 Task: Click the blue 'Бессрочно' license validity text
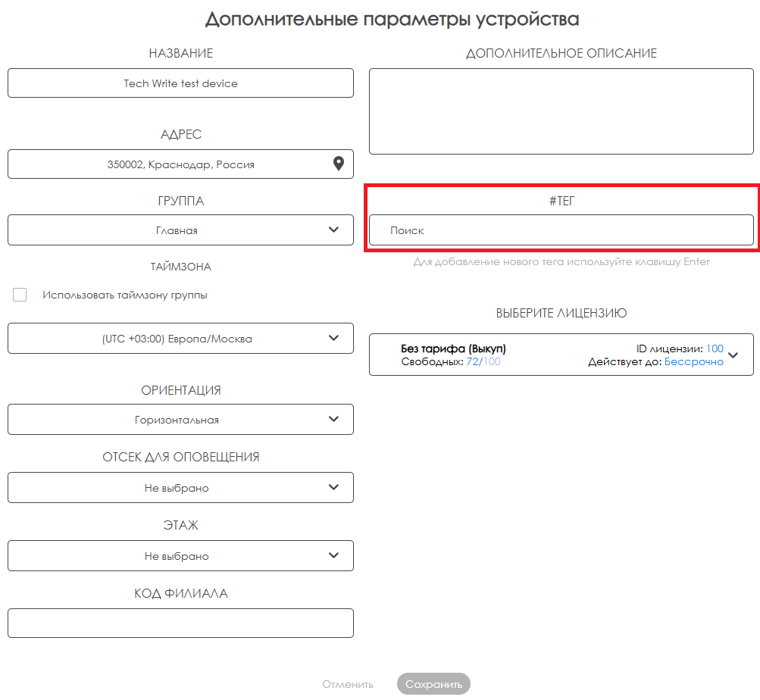[x=693, y=362]
